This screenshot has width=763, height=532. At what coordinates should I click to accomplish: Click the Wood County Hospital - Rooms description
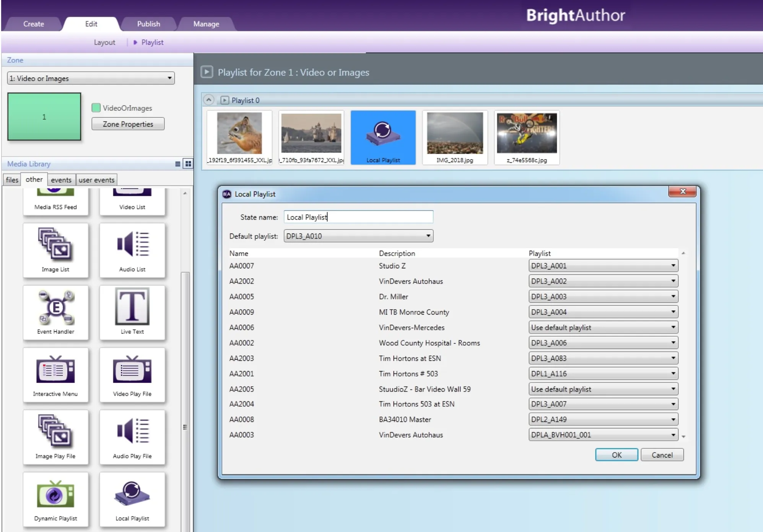pyautogui.click(x=429, y=343)
